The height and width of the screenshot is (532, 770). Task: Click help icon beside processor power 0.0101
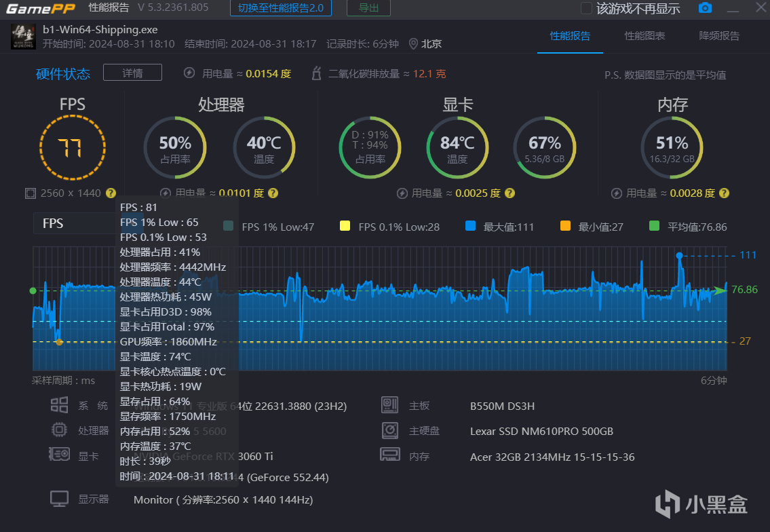click(273, 193)
